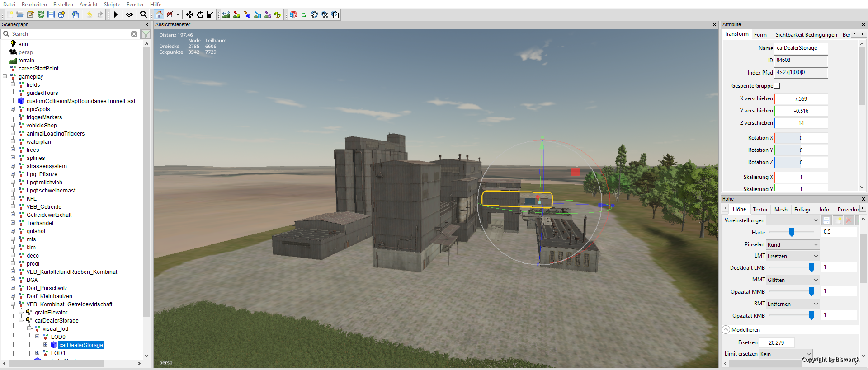868x370 pixels.
Task: Open a file with the folder icon
Action: point(20,14)
